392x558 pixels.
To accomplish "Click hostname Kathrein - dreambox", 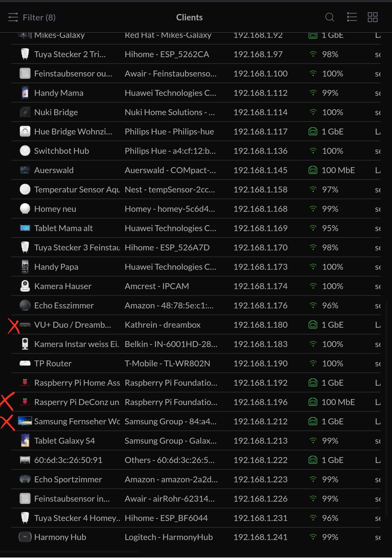I will [162, 325].
